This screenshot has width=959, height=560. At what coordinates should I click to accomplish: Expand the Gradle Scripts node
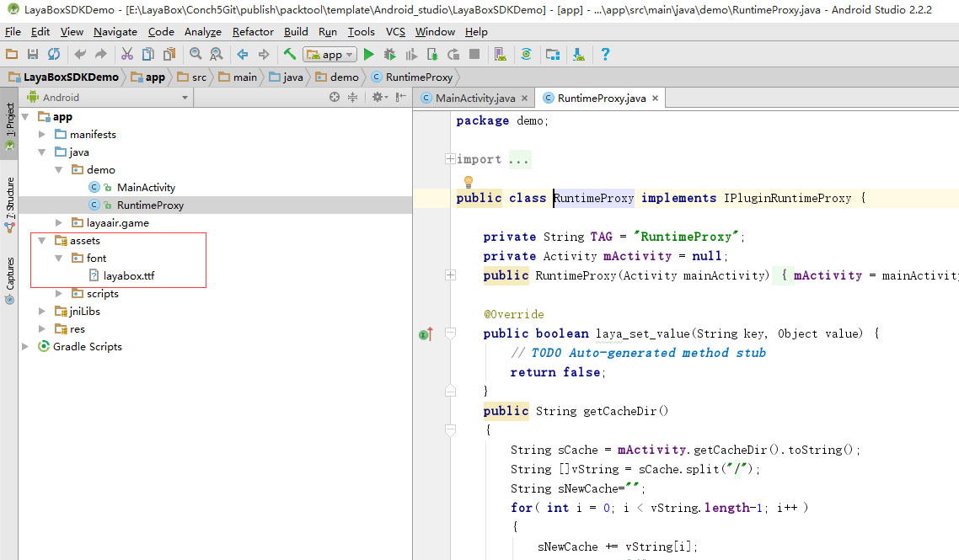(25, 347)
